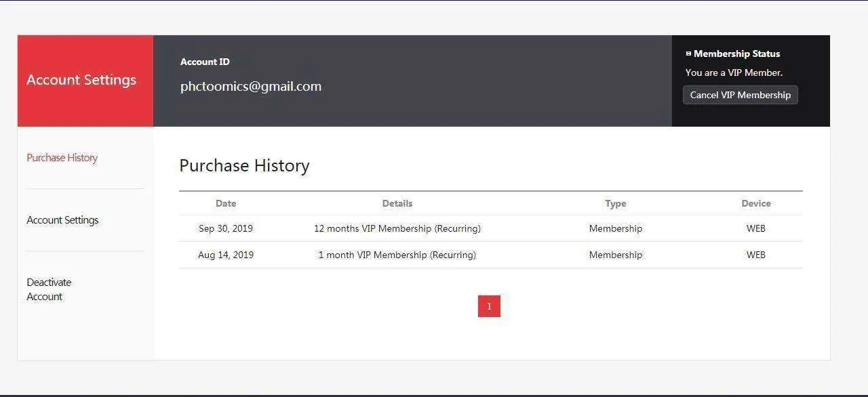This screenshot has width=868, height=397.
Task: Click 12 months VIP Membership (Recurring) entry
Action: tap(397, 228)
